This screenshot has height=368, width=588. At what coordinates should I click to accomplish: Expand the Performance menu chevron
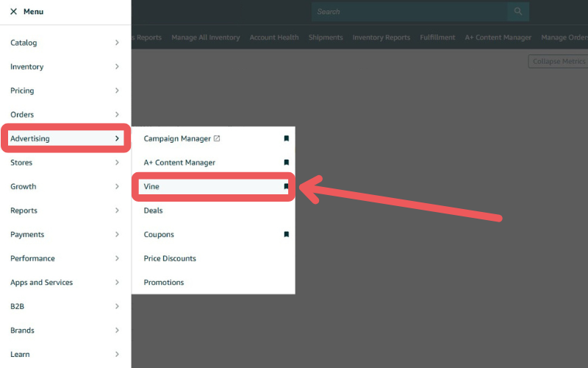coord(117,258)
